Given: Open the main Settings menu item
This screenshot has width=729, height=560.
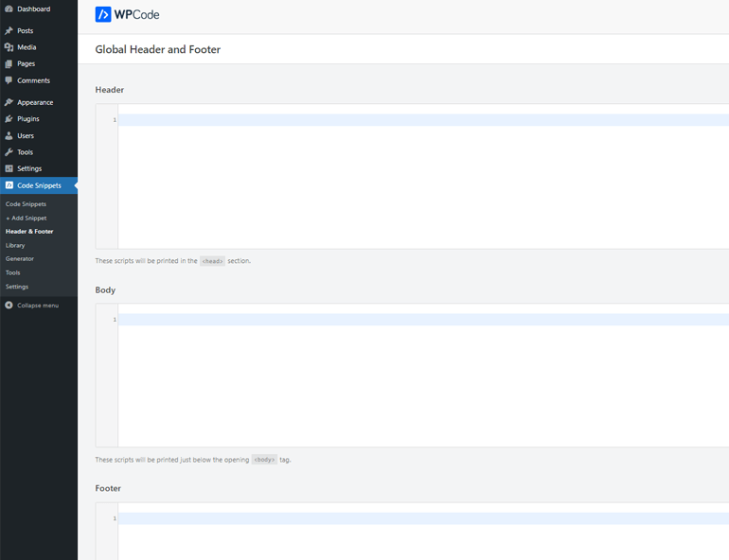Looking at the screenshot, I should pyautogui.click(x=29, y=168).
